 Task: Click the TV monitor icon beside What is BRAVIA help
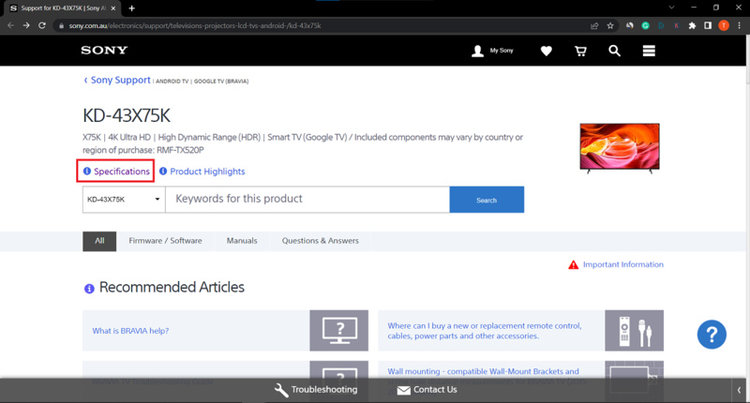click(x=339, y=330)
